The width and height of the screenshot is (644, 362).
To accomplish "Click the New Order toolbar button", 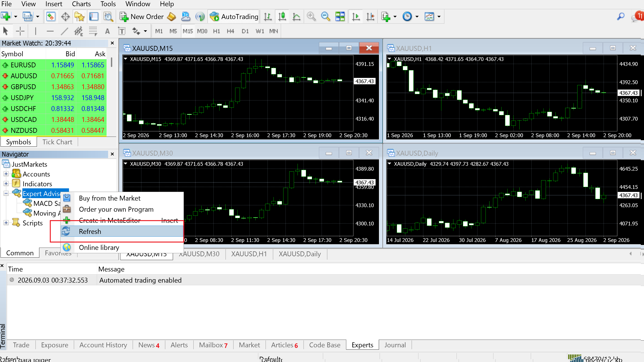I will click(142, 17).
